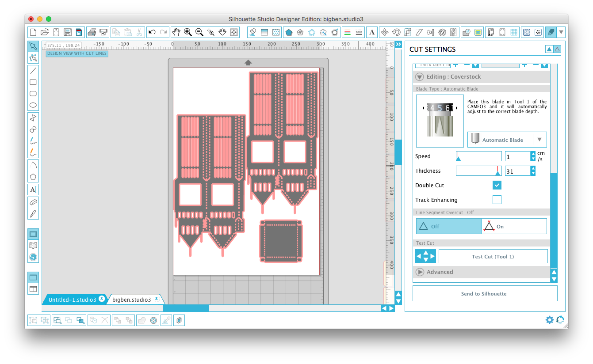The image size is (593, 364).
Task: Adjust the Speed slider
Action: point(479,156)
